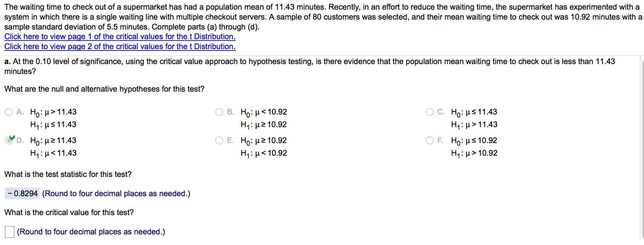Select radio option C, H0: μ ≤ 11.43

point(430,112)
